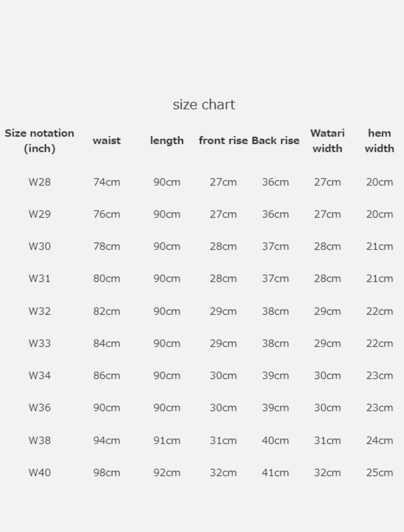The width and height of the screenshot is (404, 532).
Task: Click the "Back rise" column header
Action: click(275, 140)
